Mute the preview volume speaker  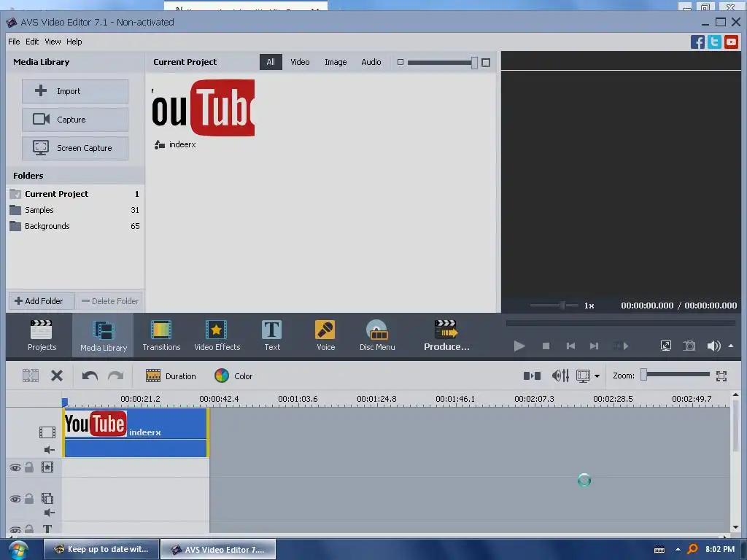click(x=713, y=346)
